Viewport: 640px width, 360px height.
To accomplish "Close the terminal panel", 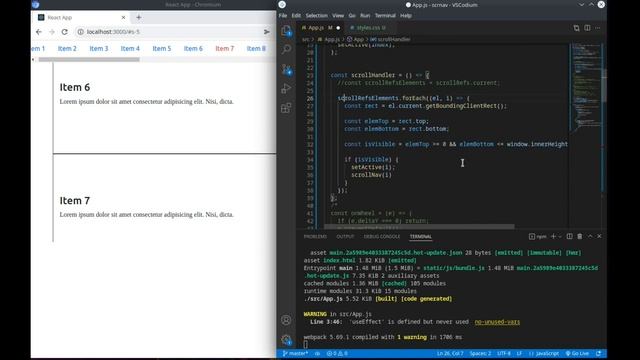I will tap(599, 236).
